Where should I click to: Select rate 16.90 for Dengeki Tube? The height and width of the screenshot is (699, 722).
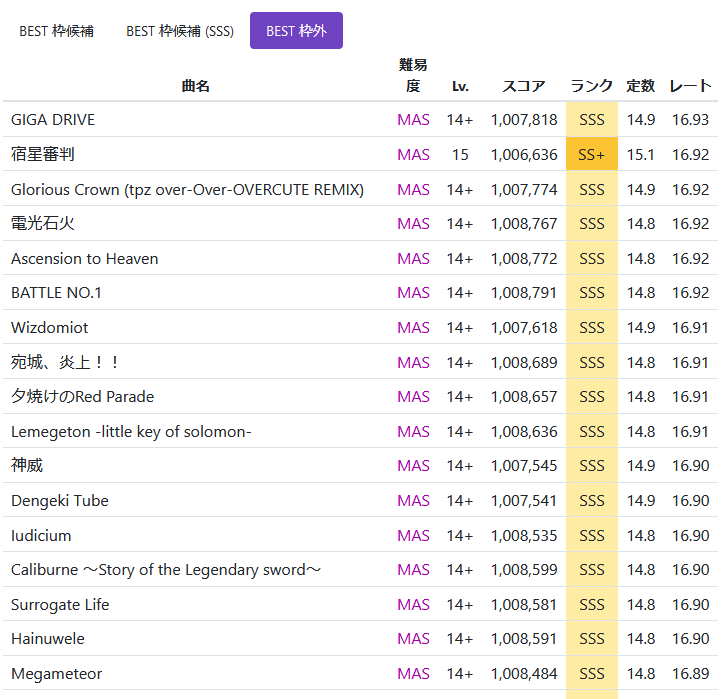pyautogui.click(x=690, y=501)
